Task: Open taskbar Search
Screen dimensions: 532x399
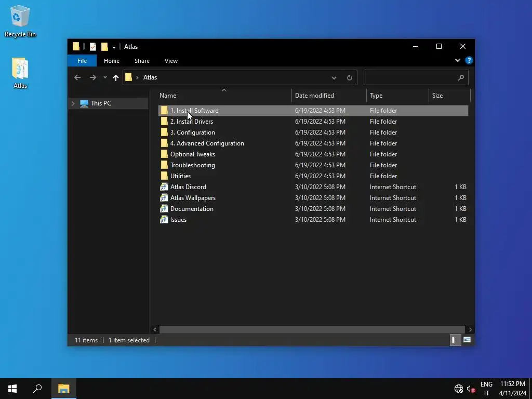Action: click(x=37, y=389)
